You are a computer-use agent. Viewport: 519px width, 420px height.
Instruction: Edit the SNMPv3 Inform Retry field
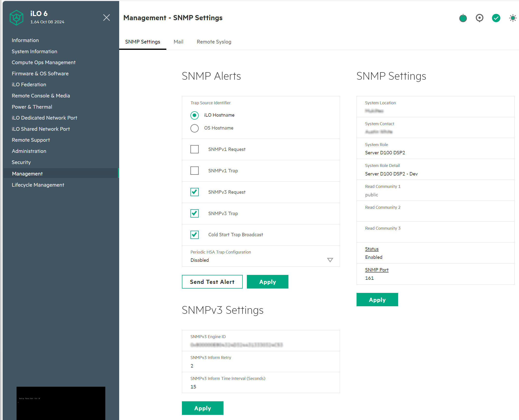click(261, 362)
